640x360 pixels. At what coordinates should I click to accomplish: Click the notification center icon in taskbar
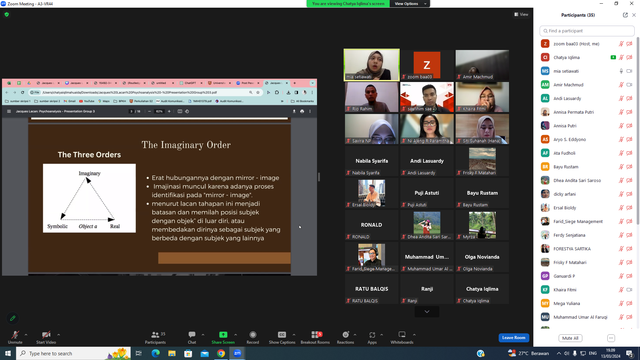[x=630, y=353]
